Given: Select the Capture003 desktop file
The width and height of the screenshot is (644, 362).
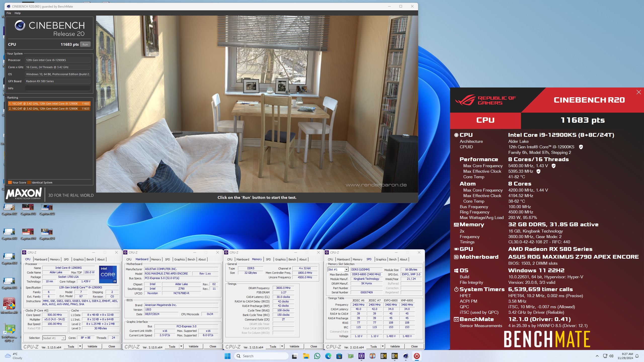Looking at the screenshot, I should (9, 234).
